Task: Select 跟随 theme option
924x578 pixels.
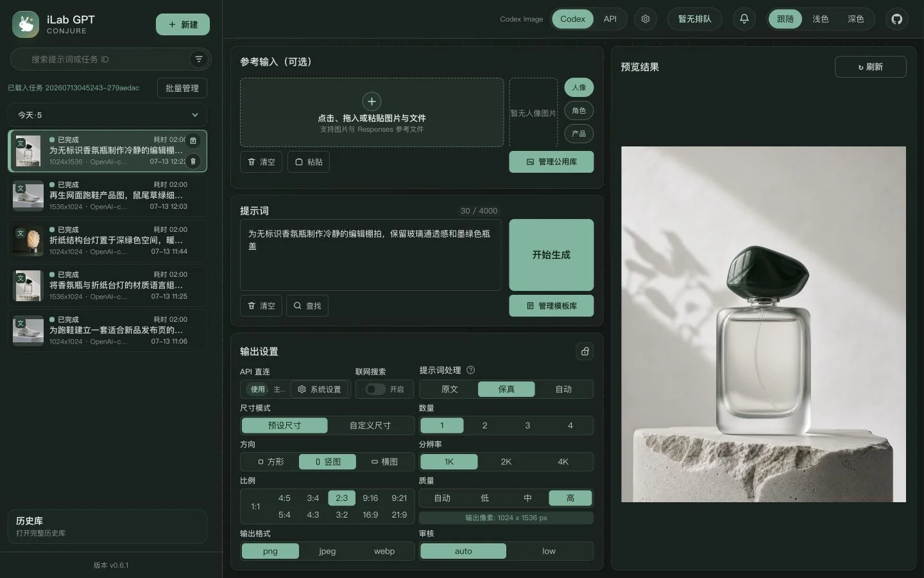Action: 785,19
